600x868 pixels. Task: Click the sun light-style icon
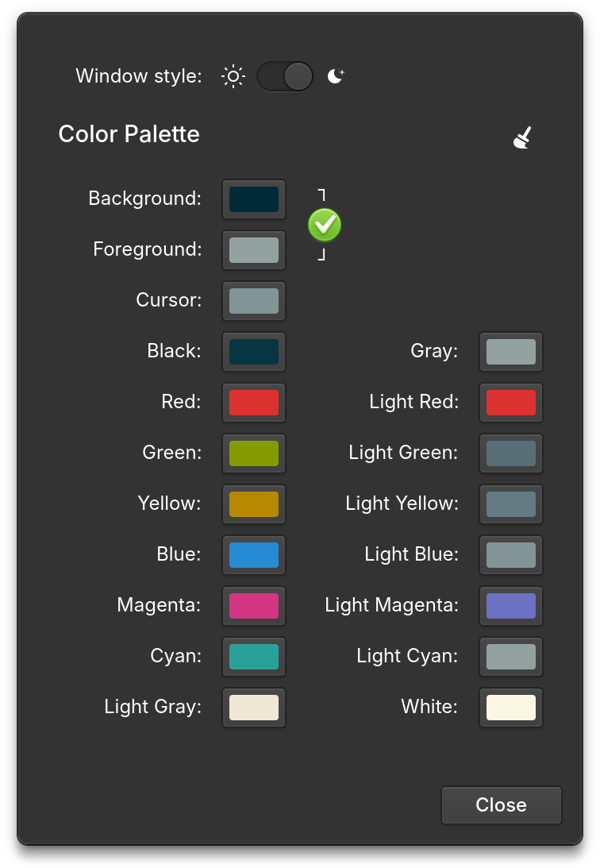pos(233,76)
